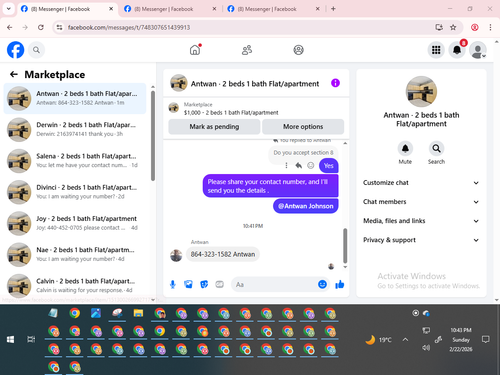Record a voice clip microphone icon

pyautogui.click(x=173, y=284)
